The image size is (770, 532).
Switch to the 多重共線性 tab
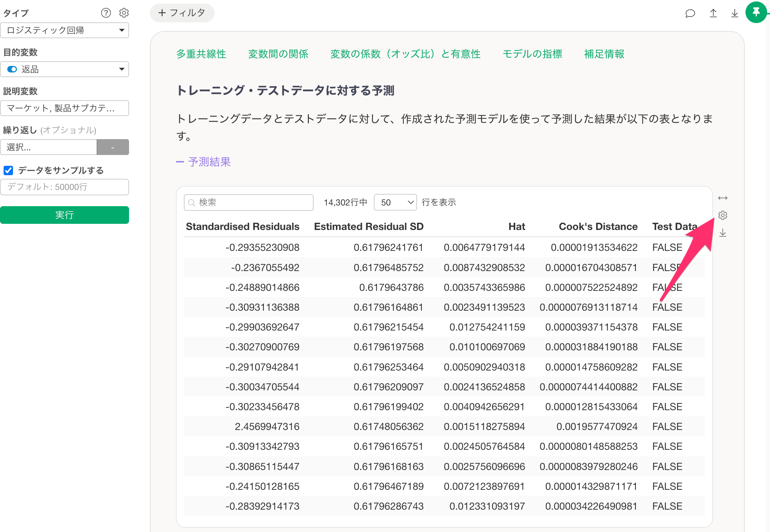(201, 54)
